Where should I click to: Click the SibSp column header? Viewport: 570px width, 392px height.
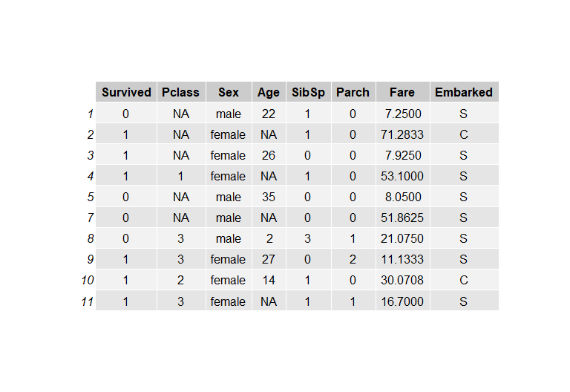coord(308,92)
